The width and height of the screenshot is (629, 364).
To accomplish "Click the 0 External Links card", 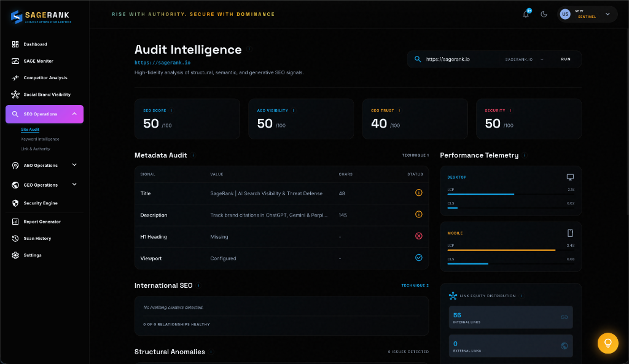I will [510, 346].
